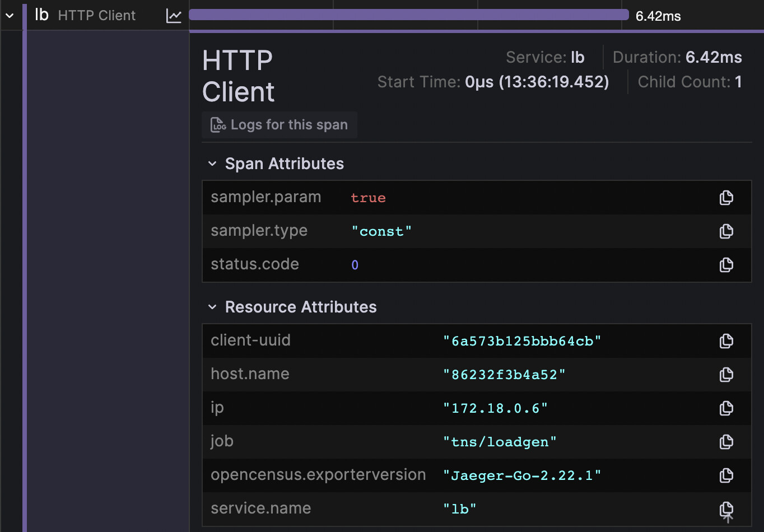The height and width of the screenshot is (532, 764).
Task: Copy the sampler.type attribute value
Action: pyautogui.click(x=726, y=231)
